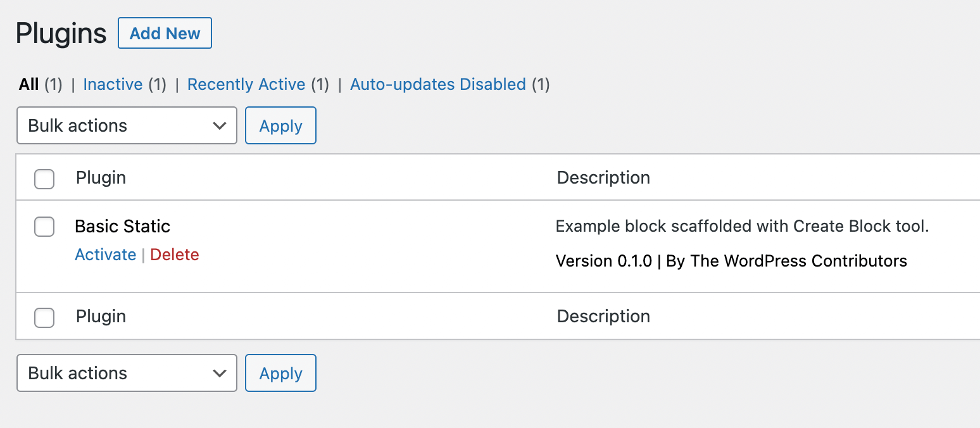The image size is (980, 428).
Task: Click the Plugins page heading
Action: click(61, 33)
